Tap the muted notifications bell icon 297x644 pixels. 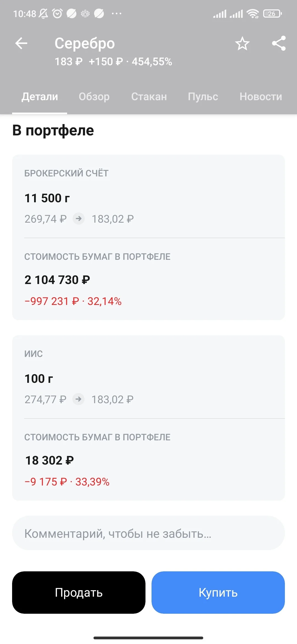[x=43, y=13]
